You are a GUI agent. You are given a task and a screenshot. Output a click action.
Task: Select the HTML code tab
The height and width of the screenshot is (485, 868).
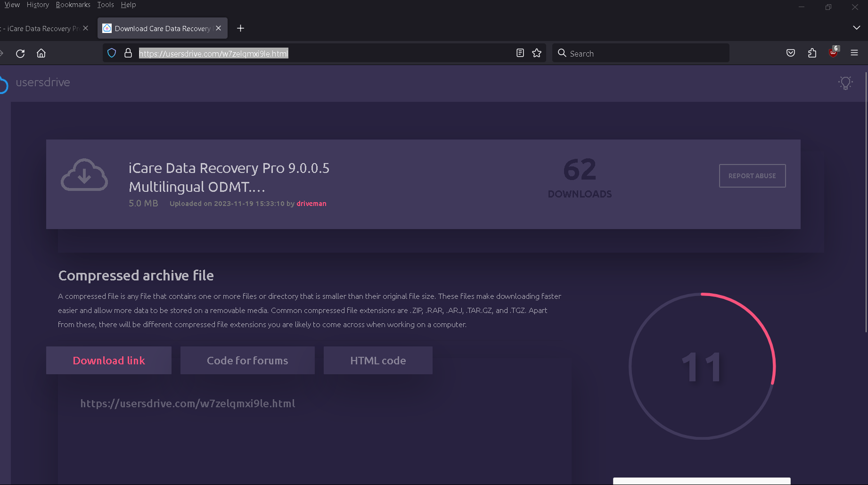(x=378, y=361)
